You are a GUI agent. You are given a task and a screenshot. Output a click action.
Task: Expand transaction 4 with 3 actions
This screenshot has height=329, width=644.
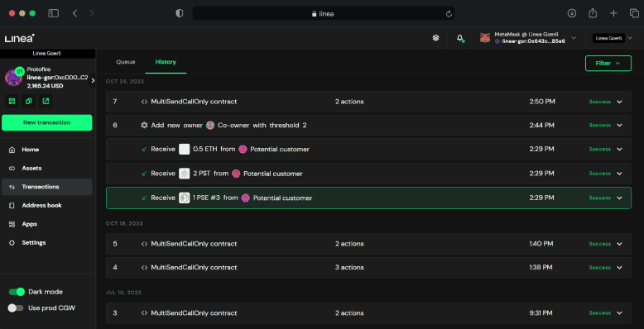pyautogui.click(x=619, y=268)
